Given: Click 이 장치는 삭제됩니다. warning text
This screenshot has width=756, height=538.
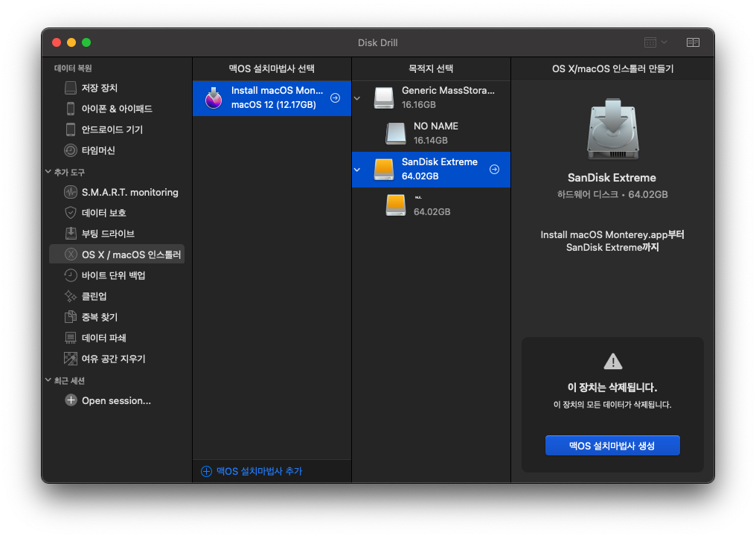Looking at the screenshot, I should coord(612,387).
